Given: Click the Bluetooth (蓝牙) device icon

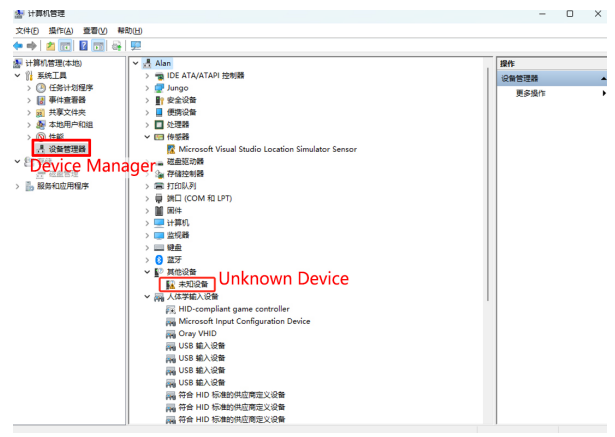Looking at the screenshot, I should (x=158, y=259).
